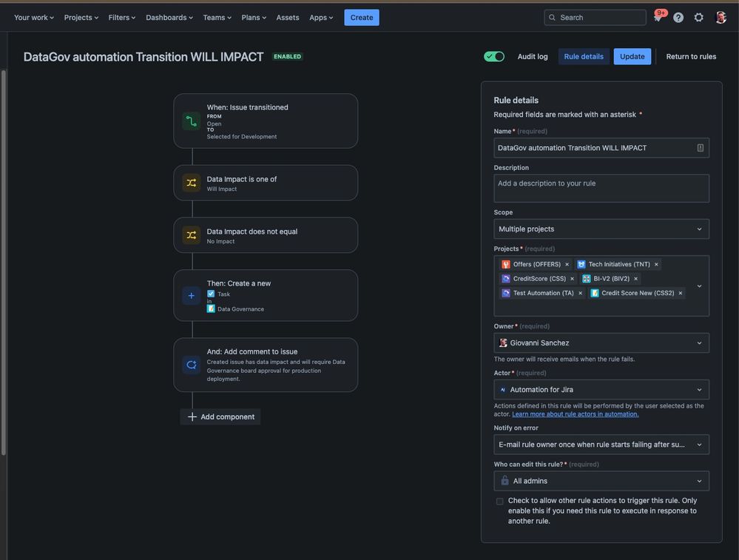Click the "No Impact" condition value

[x=220, y=241]
